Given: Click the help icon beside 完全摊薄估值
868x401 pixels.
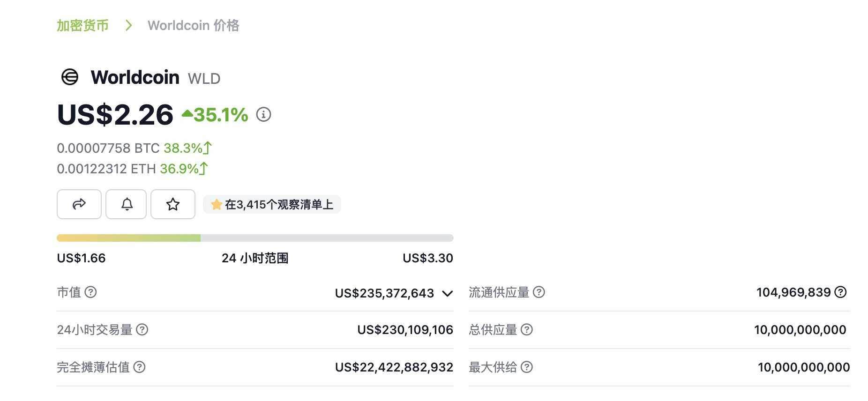Looking at the screenshot, I should (x=140, y=368).
